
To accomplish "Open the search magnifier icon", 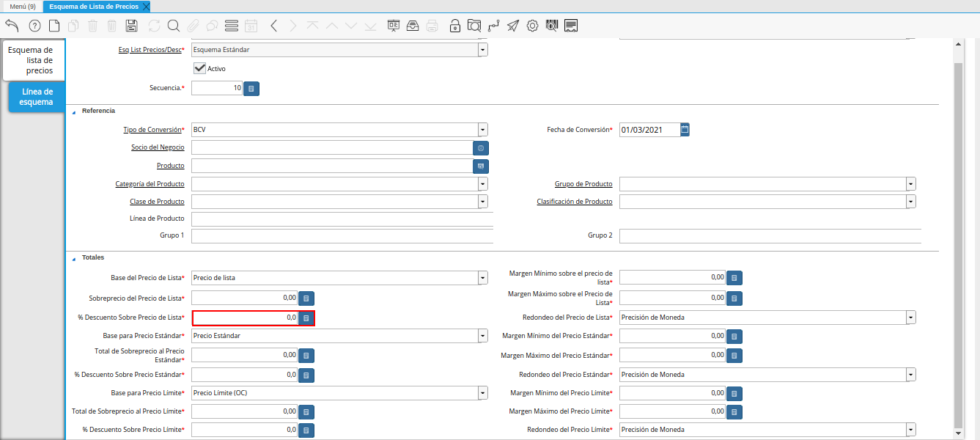I will [x=174, y=26].
